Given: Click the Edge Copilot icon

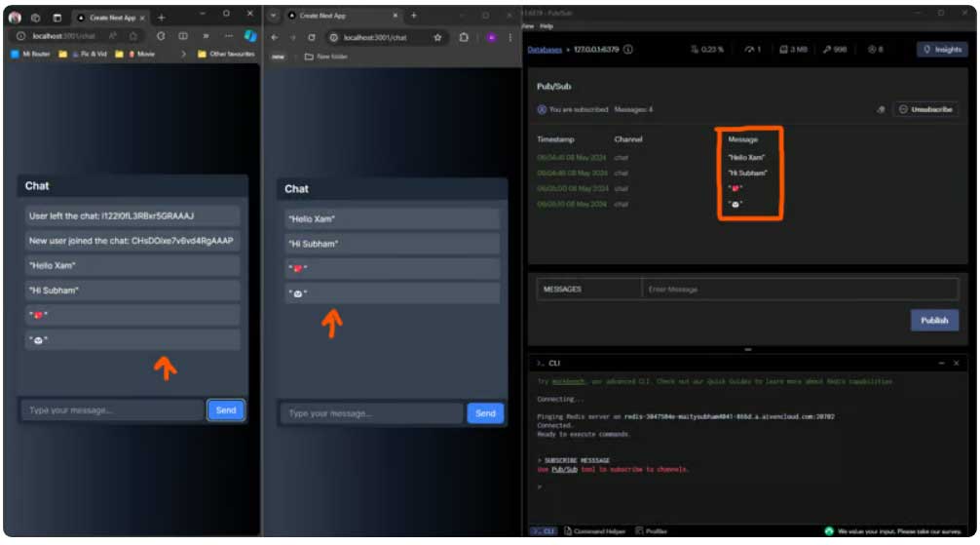Looking at the screenshot, I should 249,36.
